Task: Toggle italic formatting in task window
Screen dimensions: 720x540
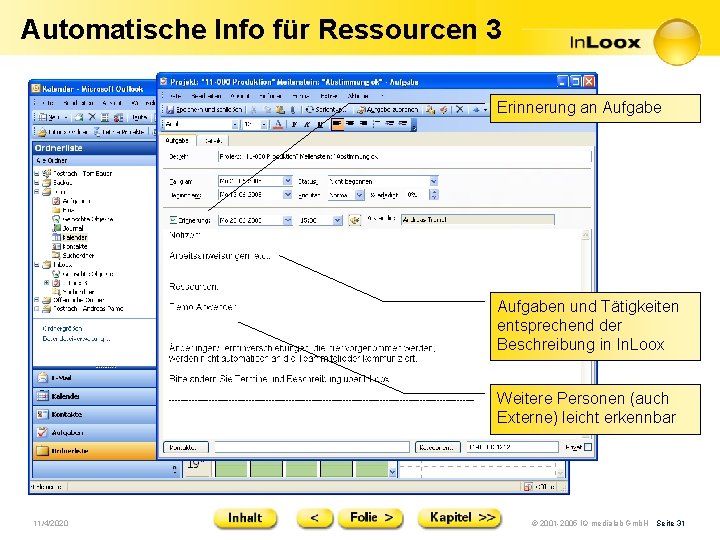Action: pos(307,124)
